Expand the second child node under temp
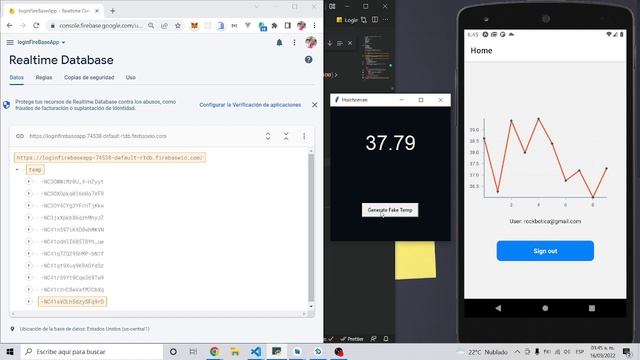The height and width of the screenshot is (360, 640). [29, 193]
